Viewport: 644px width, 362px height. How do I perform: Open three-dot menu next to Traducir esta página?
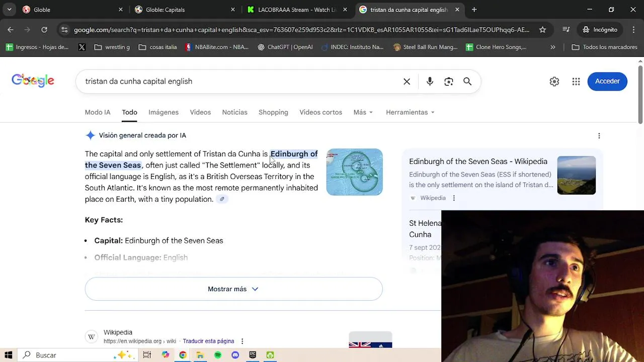[x=242, y=341]
